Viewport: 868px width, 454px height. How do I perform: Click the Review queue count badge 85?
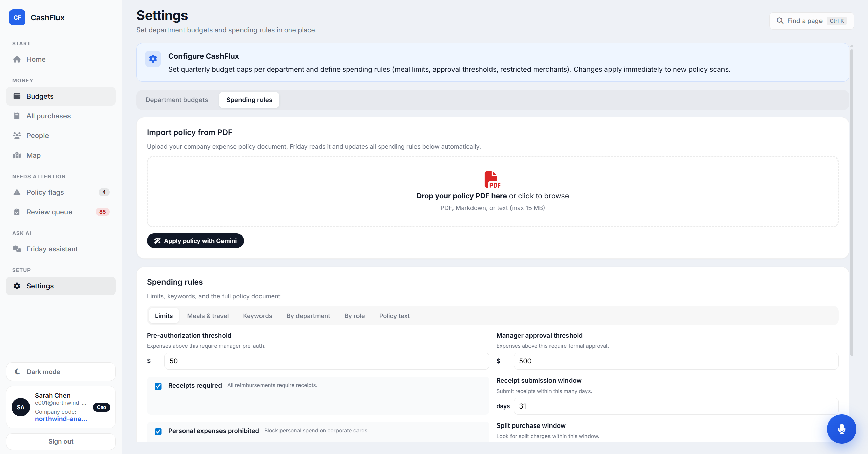click(x=102, y=212)
